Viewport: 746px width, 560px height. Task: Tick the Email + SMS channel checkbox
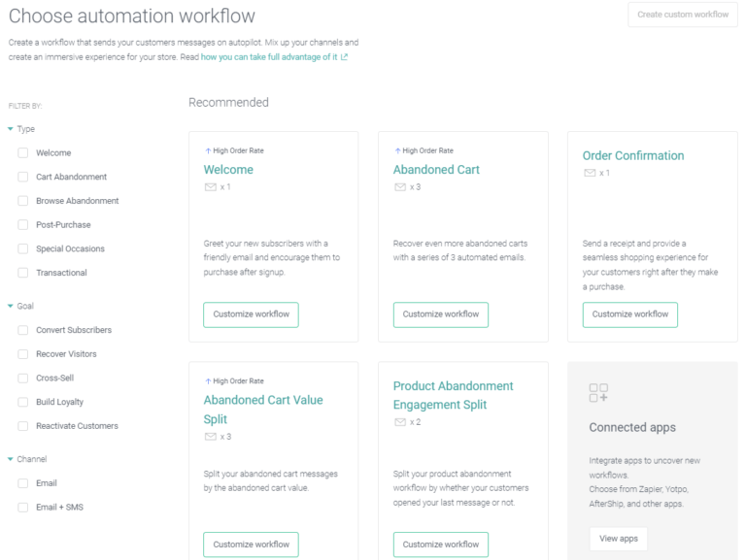tap(23, 507)
